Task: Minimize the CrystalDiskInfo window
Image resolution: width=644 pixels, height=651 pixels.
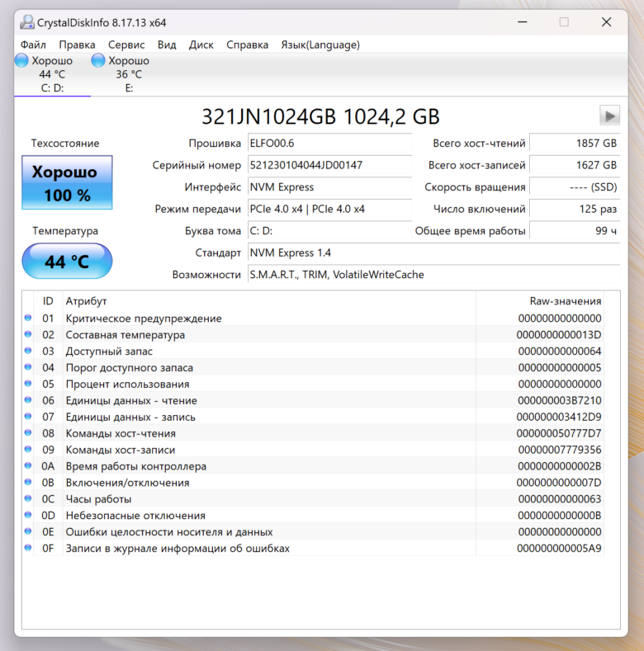Action: click(x=523, y=22)
